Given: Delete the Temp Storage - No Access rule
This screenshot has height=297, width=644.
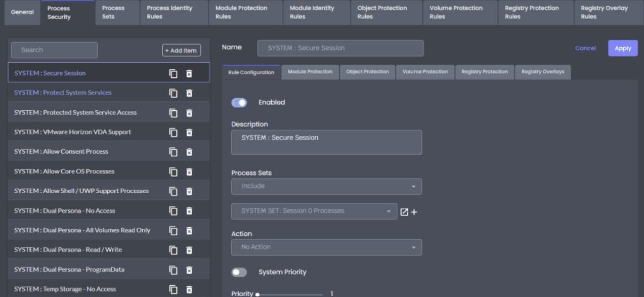Looking at the screenshot, I should [x=189, y=289].
